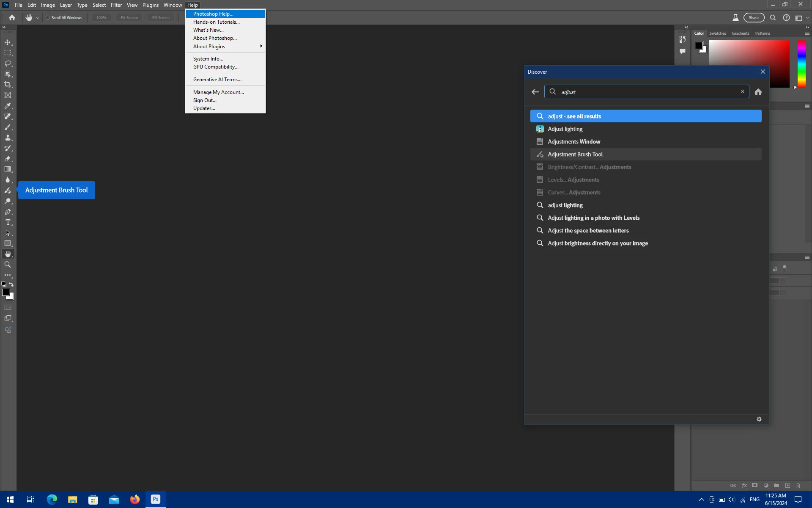Click the Share button
Image resolution: width=812 pixels, height=508 pixels.
pyautogui.click(x=754, y=18)
